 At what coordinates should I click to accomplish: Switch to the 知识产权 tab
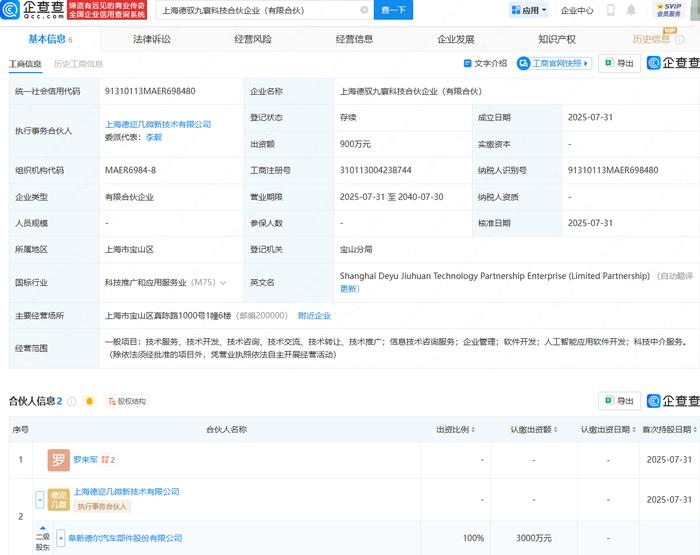pos(557,39)
